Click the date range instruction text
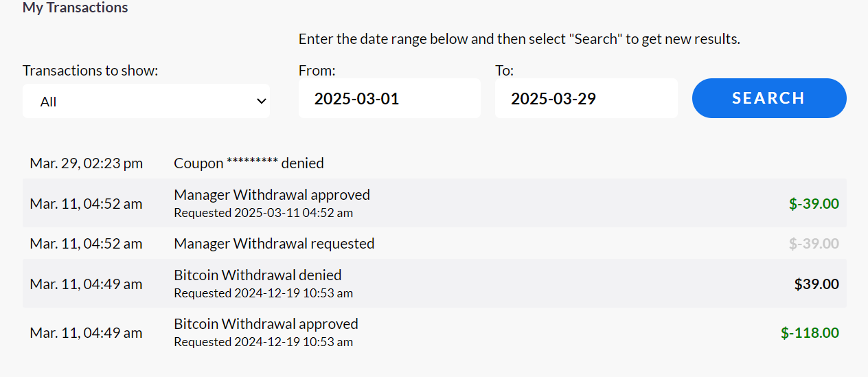 click(519, 39)
